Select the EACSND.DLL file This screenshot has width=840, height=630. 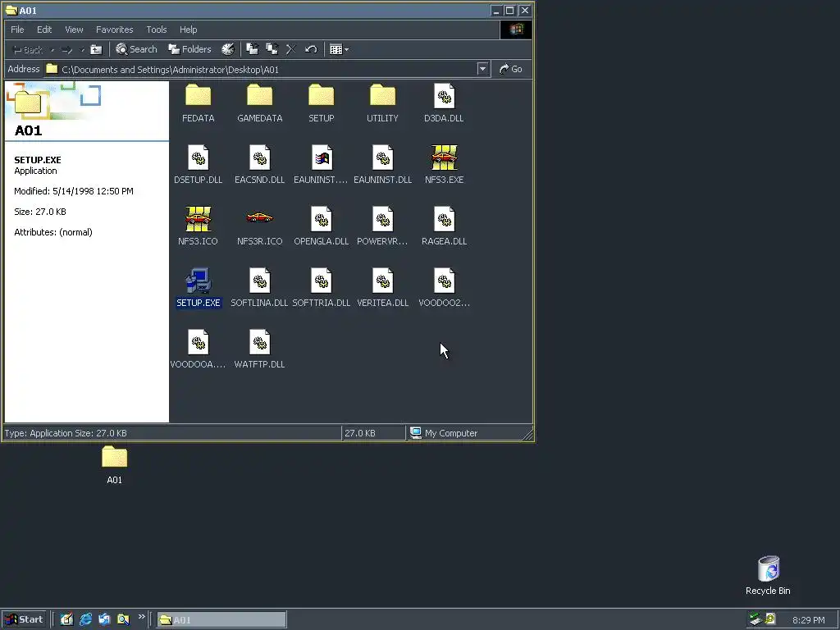260,165
